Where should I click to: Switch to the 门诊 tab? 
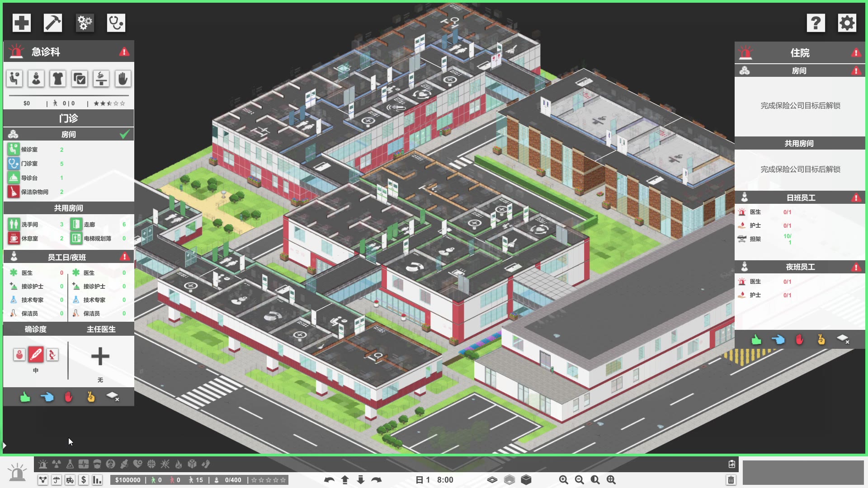click(68, 118)
